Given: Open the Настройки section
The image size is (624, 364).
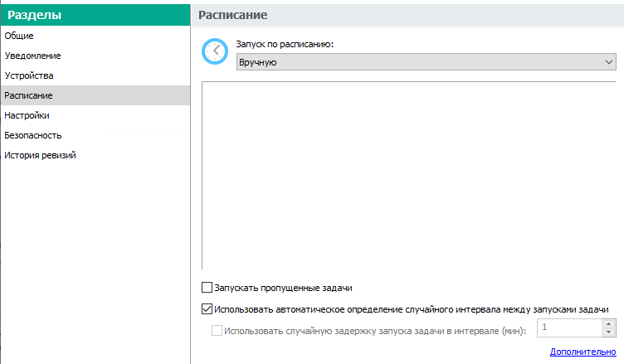Looking at the screenshot, I should [95, 115].
